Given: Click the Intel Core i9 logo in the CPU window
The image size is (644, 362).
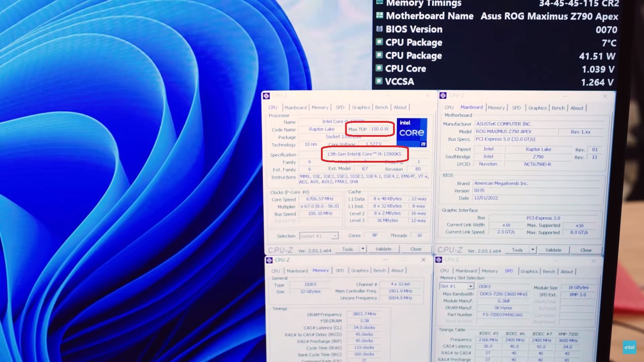Looking at the screenshot, I should coord(412,132).
